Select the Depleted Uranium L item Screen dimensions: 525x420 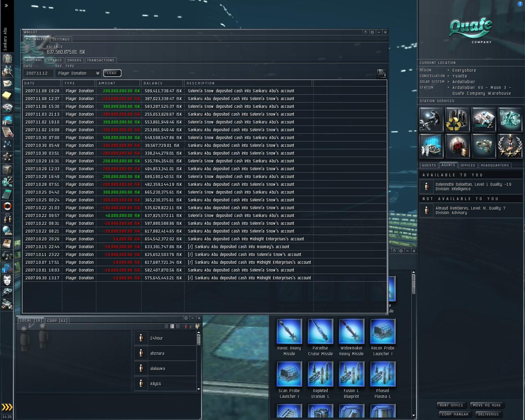320,380
